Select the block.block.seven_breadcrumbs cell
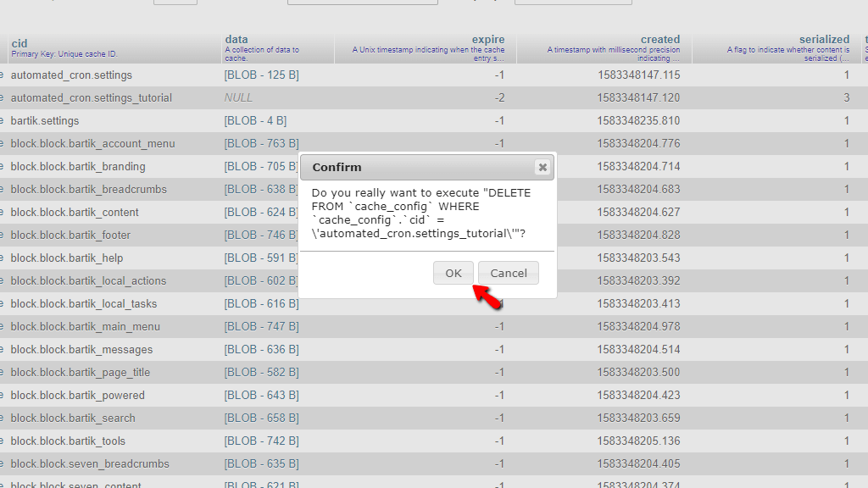The width and height of the screenshot is (868, 488). [90, 464]
